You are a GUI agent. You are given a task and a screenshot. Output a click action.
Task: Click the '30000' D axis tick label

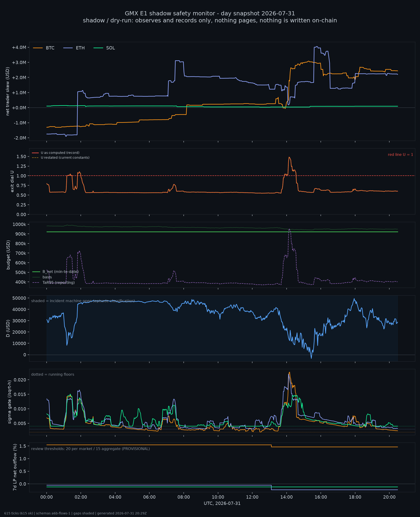click(19, 321)
